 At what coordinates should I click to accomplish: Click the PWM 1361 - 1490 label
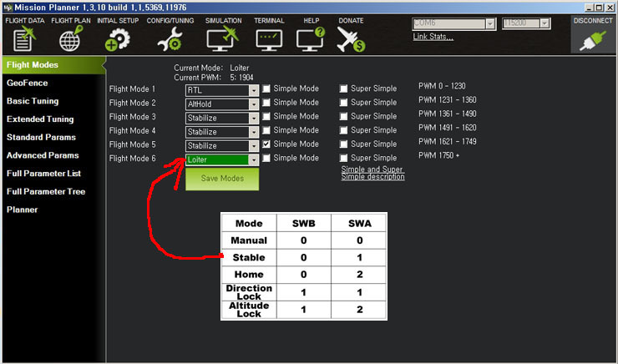(x=448, y=114)
